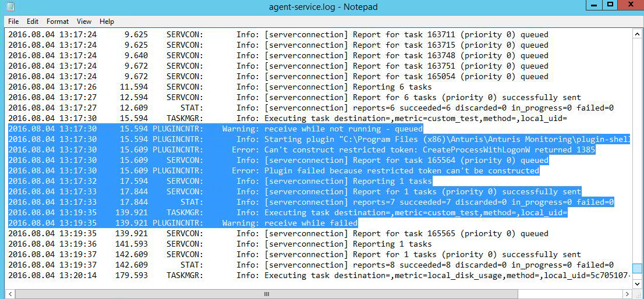Click the 'task 165054' queued log line
644x299 pixels.
point(278,76)
